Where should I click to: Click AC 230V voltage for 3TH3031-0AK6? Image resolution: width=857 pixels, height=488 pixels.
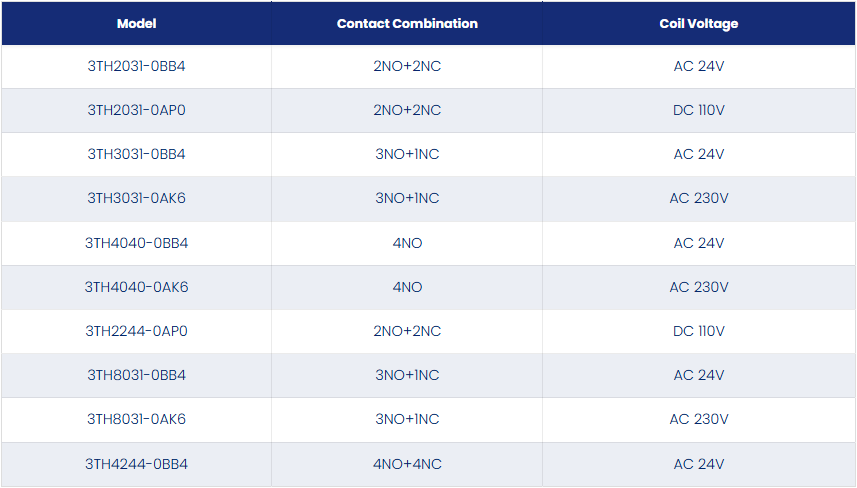tap(698, 198)
